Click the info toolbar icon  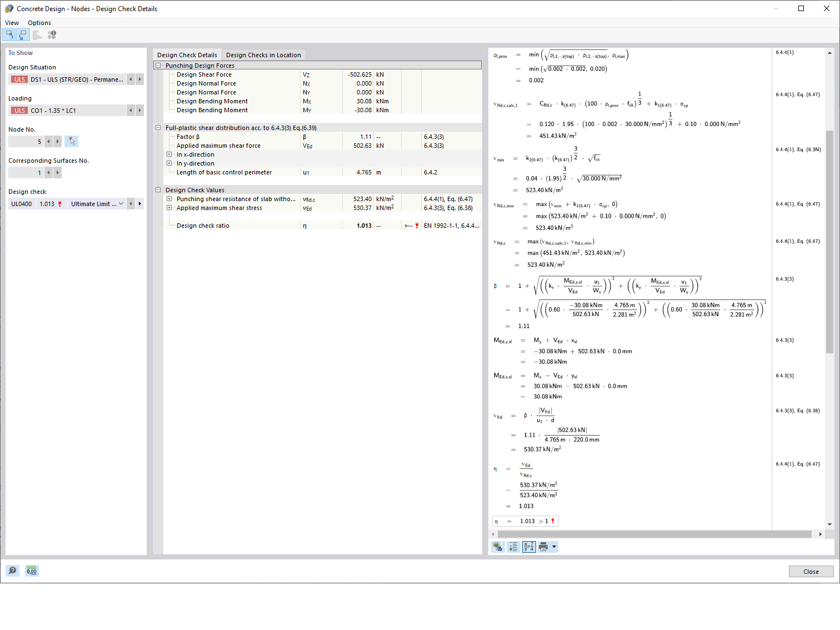coord(51,34)
